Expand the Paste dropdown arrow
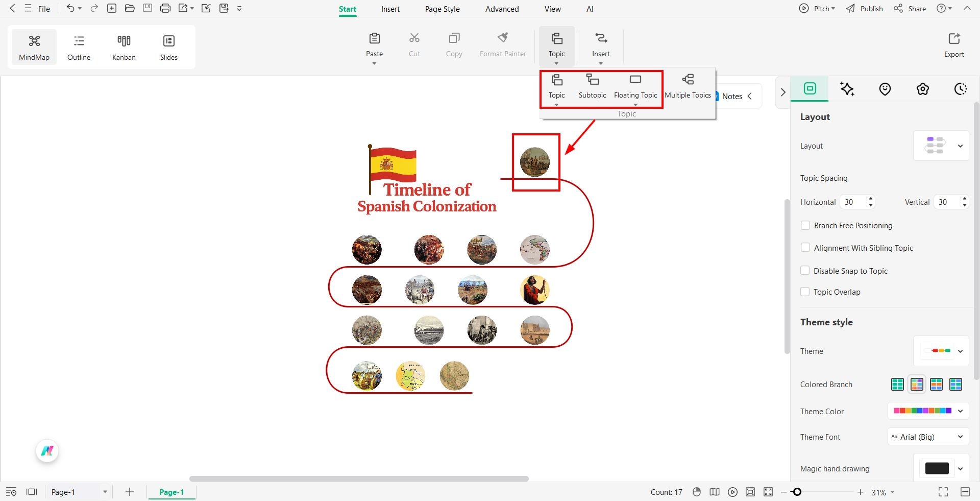The height and width of the screenshot is (501, 980). point(374,63)
